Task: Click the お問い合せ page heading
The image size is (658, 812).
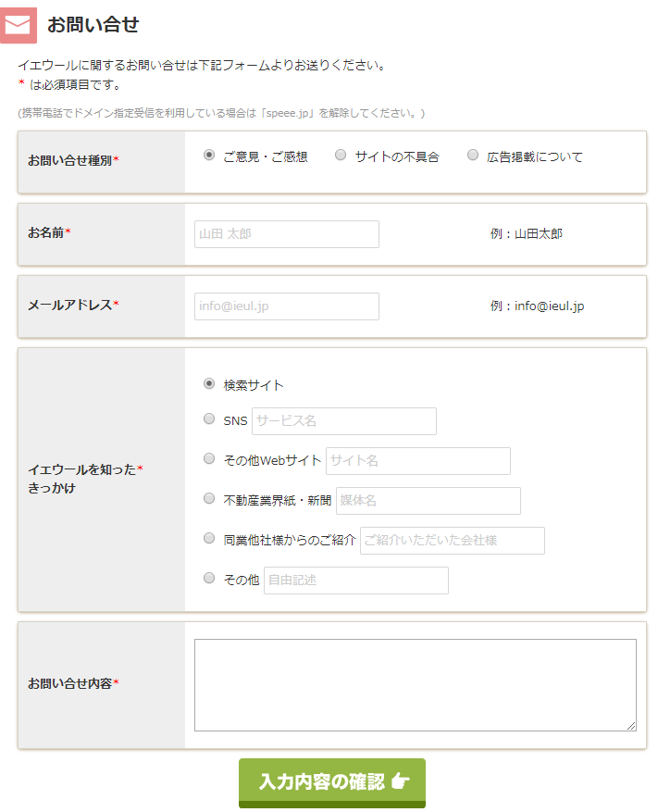Action: pyautogui.click(x=93, y=25)
